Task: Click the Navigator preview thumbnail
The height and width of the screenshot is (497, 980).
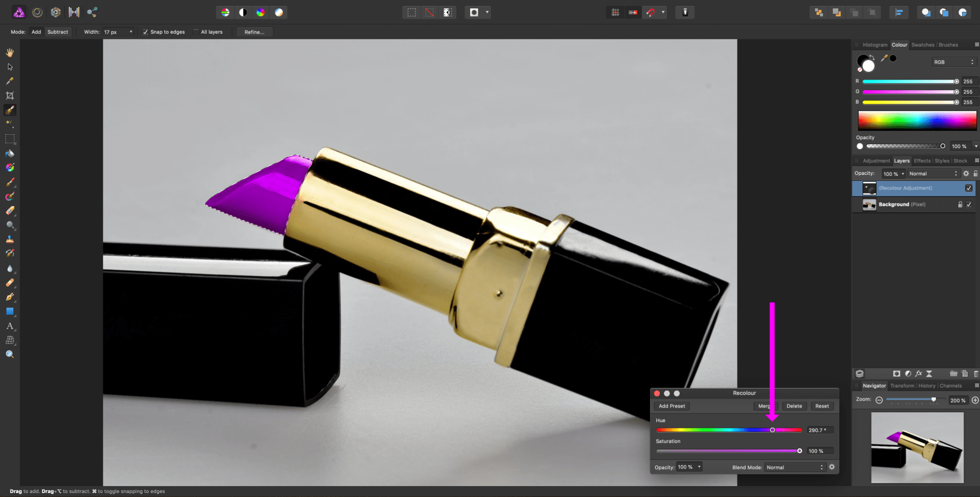Action: (x=917, y=447)
